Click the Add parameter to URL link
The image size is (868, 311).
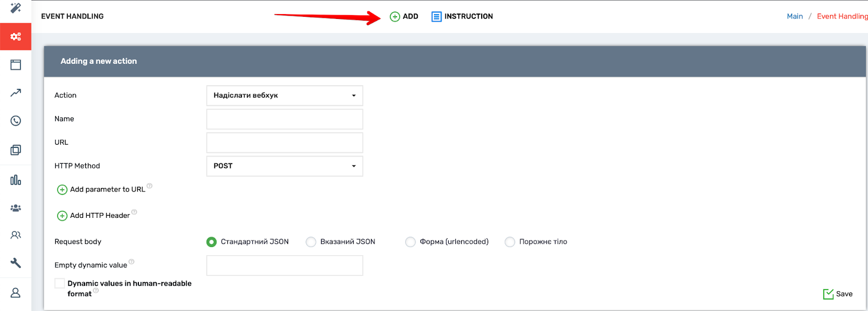[x=107, y=189]
